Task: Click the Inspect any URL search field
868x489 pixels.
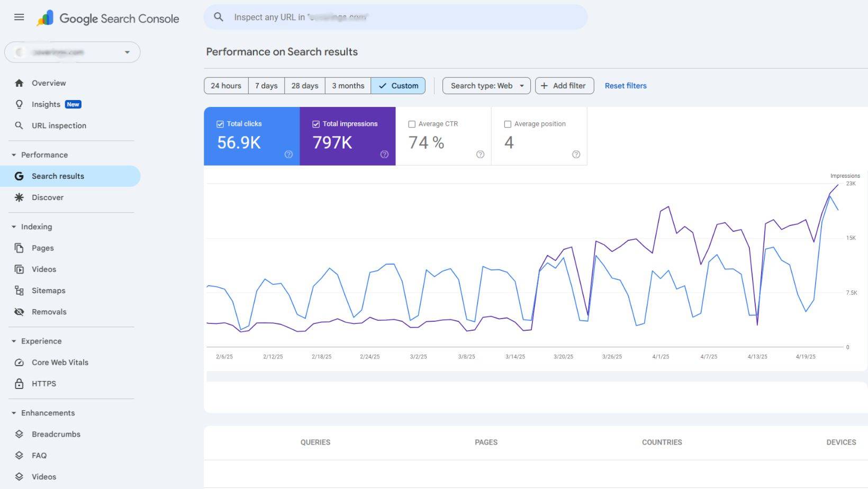Action: pos(395,17)
